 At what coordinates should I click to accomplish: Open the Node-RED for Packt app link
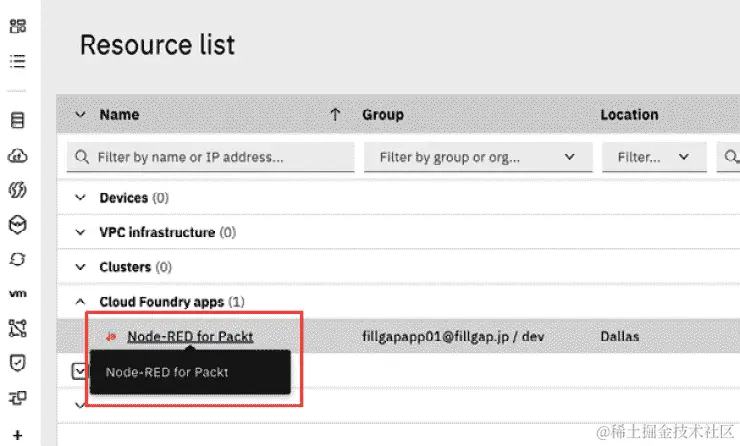coord(190,337)
